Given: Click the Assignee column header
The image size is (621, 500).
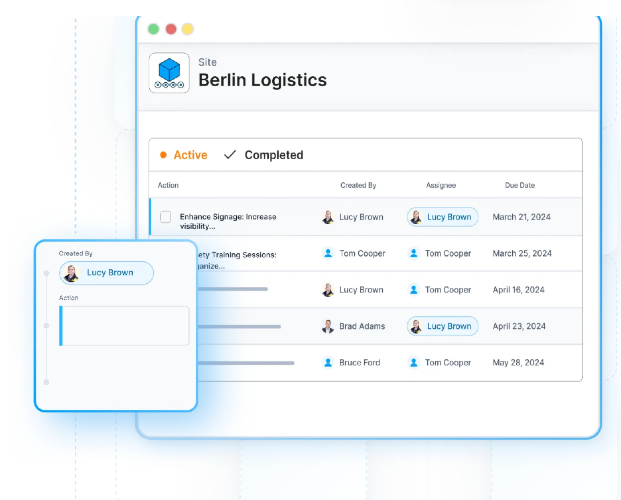Looking at the screenshot, I should click(441, 185).
